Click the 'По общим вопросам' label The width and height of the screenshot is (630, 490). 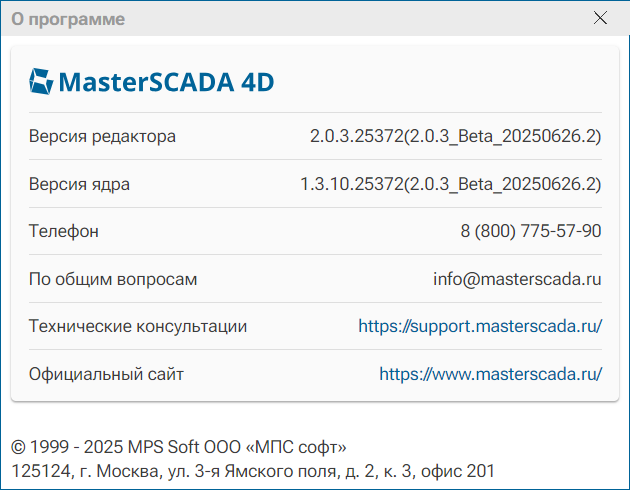coord(113,280)
